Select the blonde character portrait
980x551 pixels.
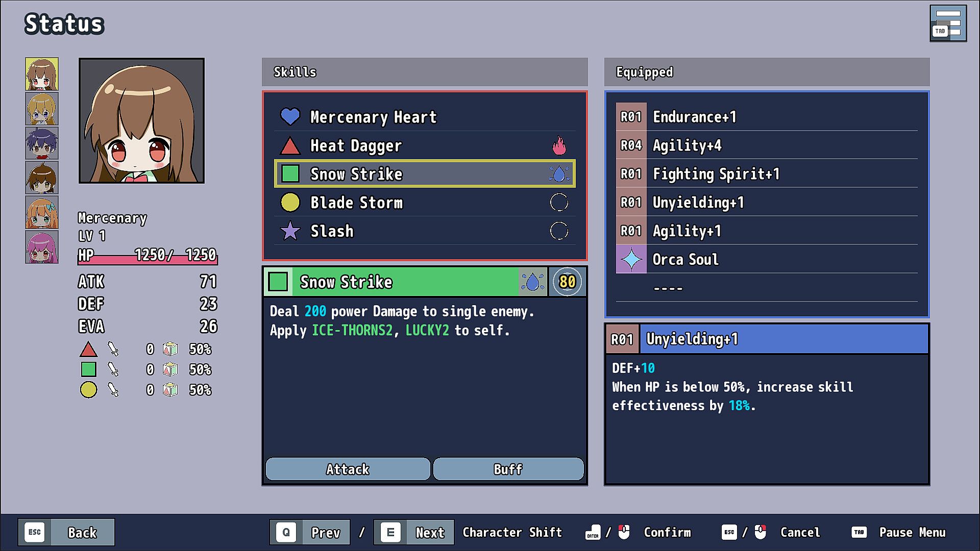pos(42,109)
